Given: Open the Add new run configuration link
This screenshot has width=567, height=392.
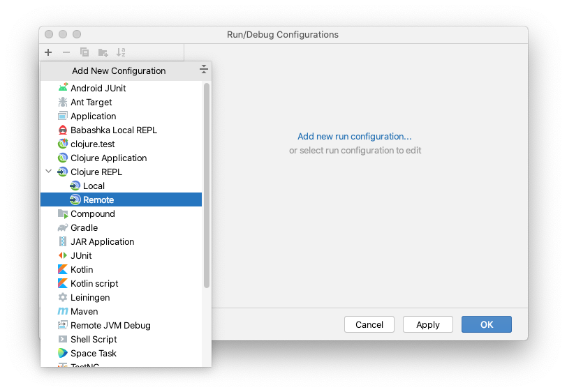Looking at the screenshot, I should click(355, 136).
